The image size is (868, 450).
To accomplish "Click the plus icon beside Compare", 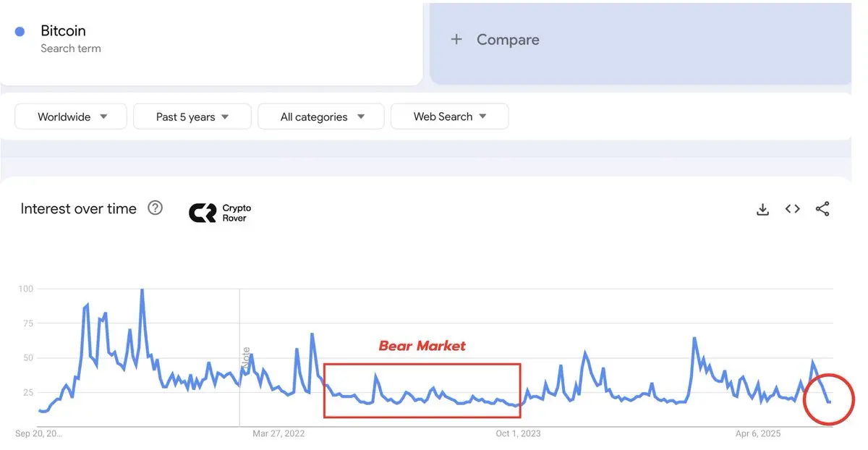I will (x=456, y=40).
